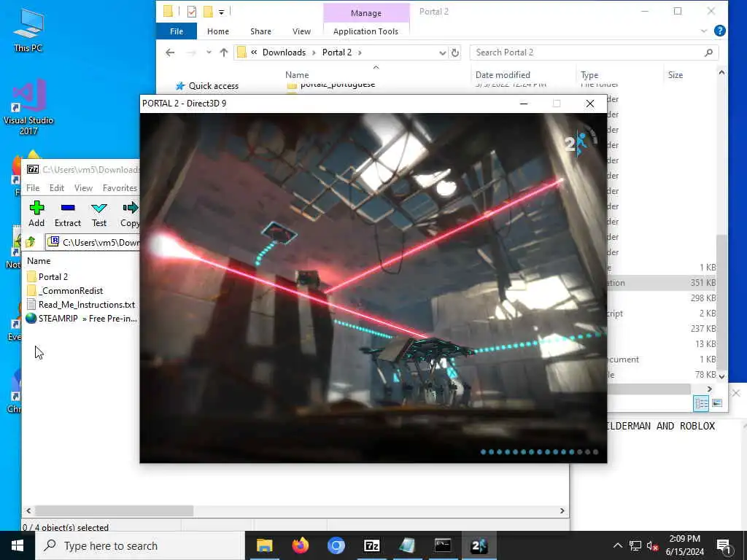Image resolution: width=747 pixels, height=560 pixels.
Task: Open the Favorites menu in 7-Zip
Action: 120,187
